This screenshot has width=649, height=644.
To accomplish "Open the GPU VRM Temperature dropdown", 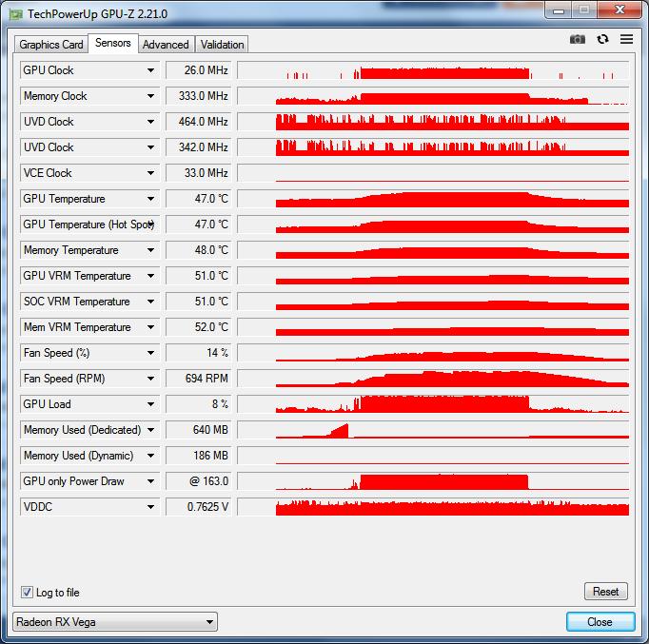I will (150, 276).
